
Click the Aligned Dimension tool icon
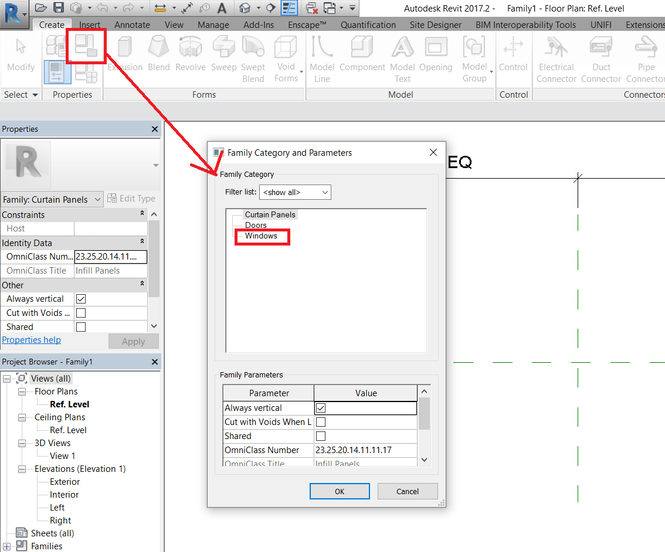tap(160, 8)
